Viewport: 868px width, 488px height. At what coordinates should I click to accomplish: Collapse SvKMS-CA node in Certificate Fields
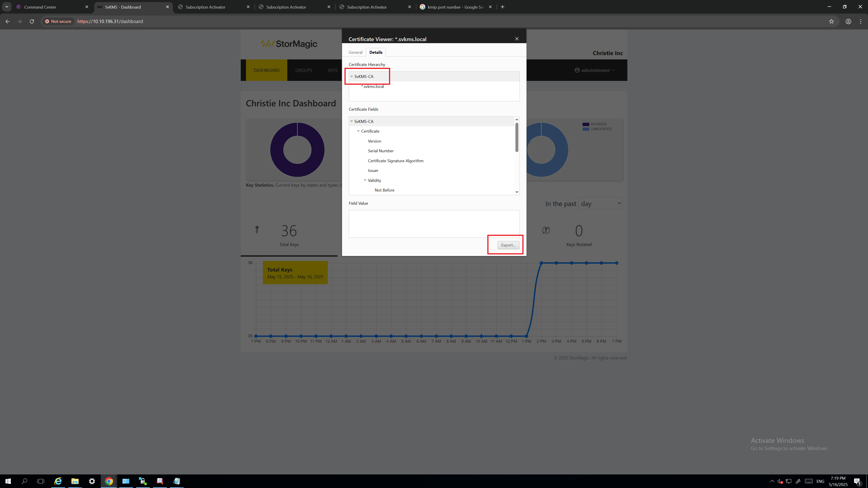coord(351,121)
